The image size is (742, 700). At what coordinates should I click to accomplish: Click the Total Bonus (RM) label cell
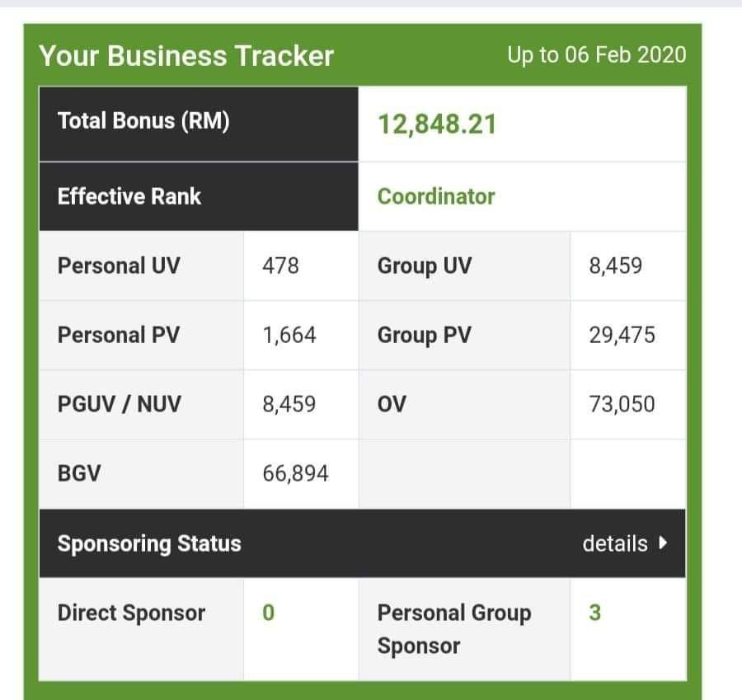[x=143, y=121]
